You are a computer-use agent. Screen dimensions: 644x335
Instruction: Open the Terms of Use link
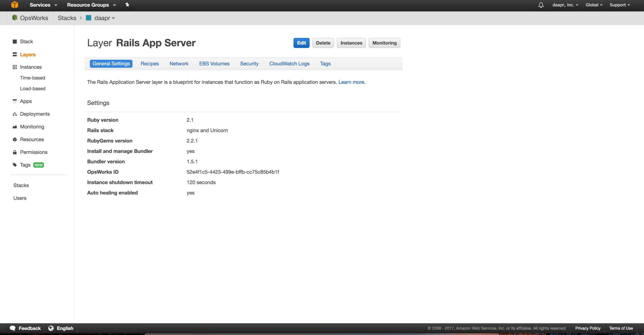pos(621,328)
